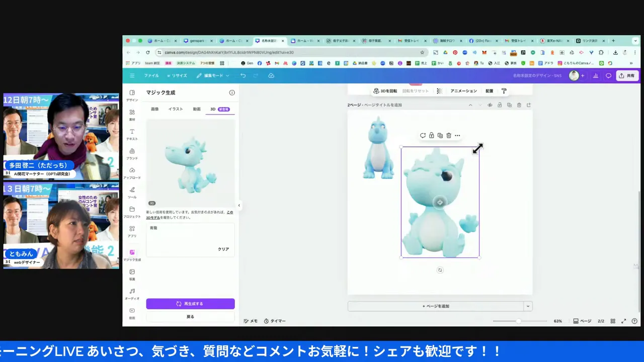Open the transparency icon in the element toolbar
Image resolution: width=644 pixels, height=362 pixels.
pos(439,90)
